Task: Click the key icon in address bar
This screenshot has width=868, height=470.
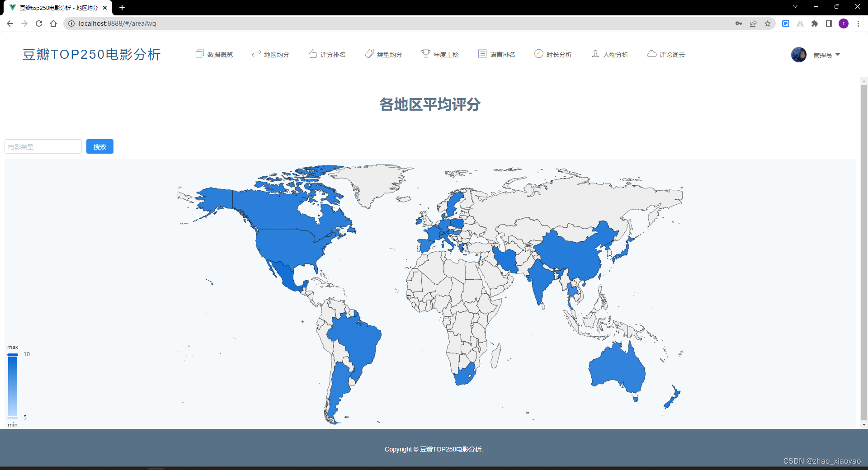Action: tap(738, 23)
